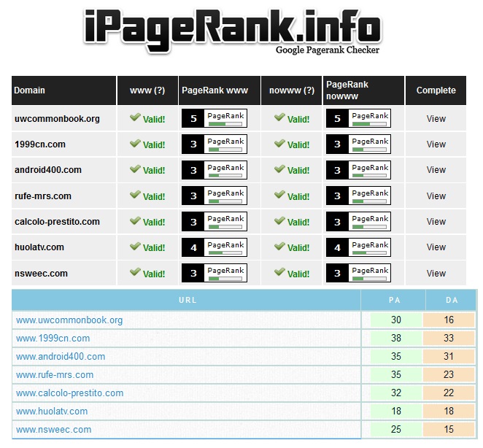483x448 pixels.
Task: Open View link for uwcommonbook.org
Action: click(x=436, y=119)
